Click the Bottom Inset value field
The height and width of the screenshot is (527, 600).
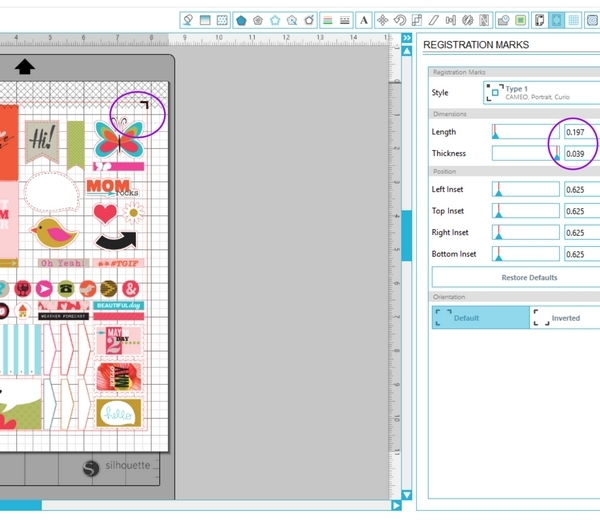pyautogui.click(x=582, y=254)
